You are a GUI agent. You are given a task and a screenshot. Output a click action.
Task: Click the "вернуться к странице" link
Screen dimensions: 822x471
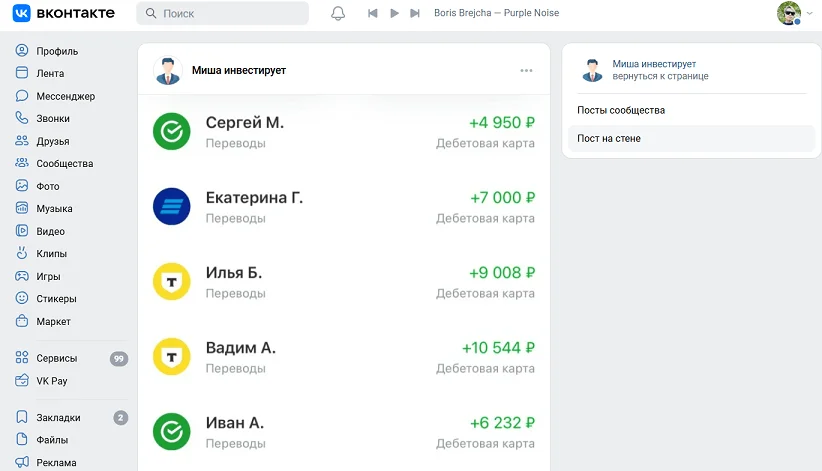(660, 76)
